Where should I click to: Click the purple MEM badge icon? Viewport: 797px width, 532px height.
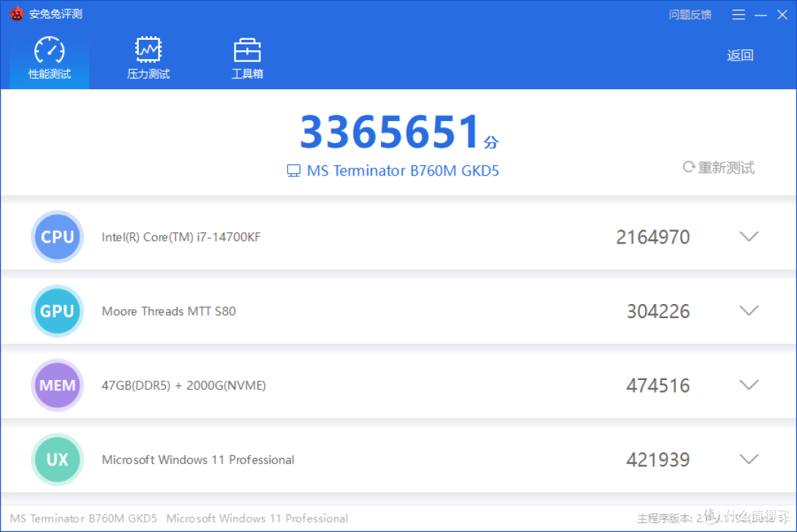pos(58,385)
